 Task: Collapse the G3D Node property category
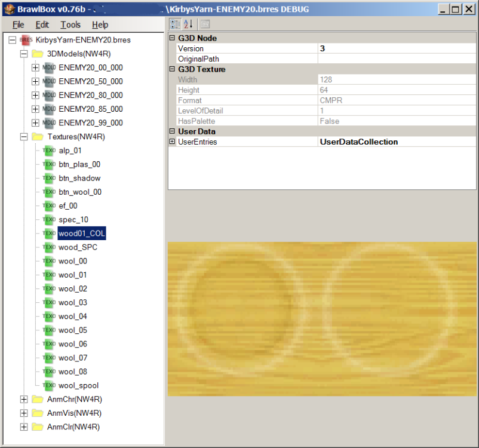(x=173, y=38)
